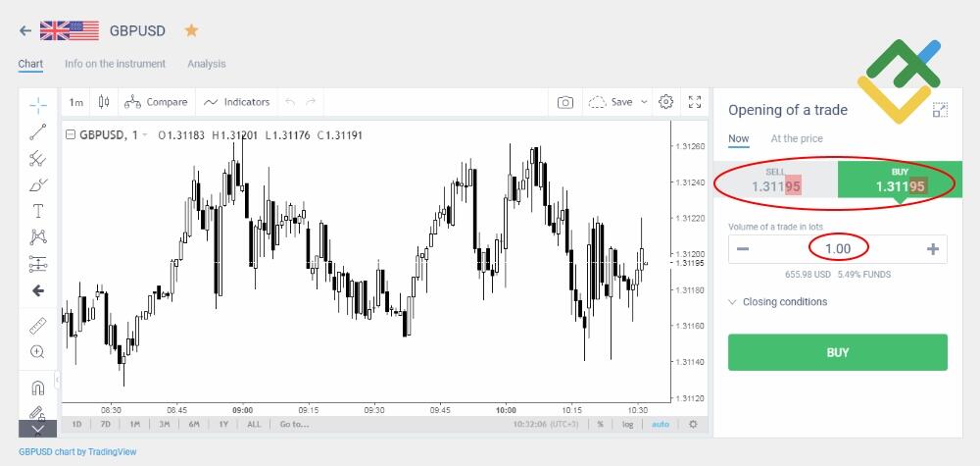Open the Go to... date picker
Image resolution: width=980 pixels, height=466 pixels.
point(294,424)
